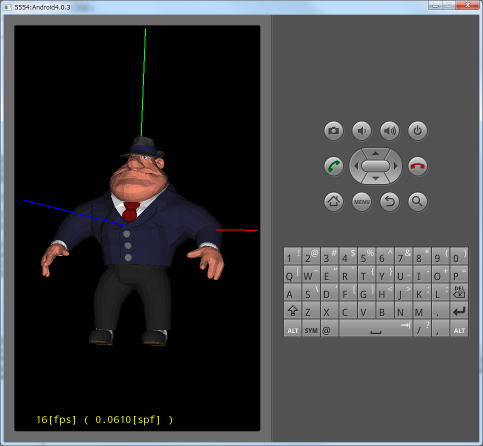This screenshot has width=483, height=446.
Task: Click the T key
Action: 366,274
